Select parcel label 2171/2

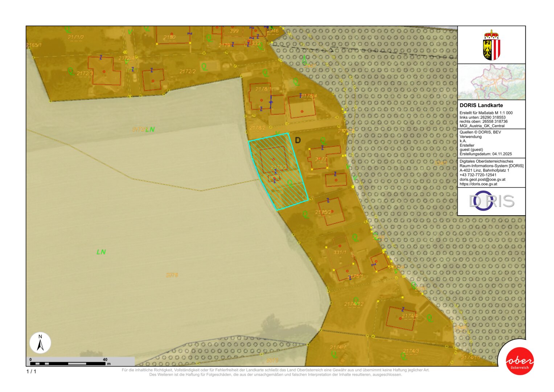[75, 37]
